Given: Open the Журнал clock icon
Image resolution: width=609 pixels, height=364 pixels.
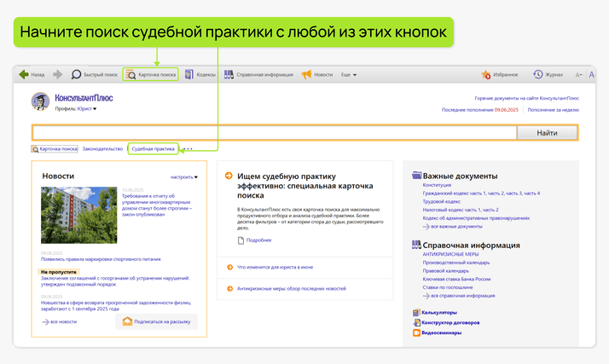Looking at the screenshot, I should point(538,74).
